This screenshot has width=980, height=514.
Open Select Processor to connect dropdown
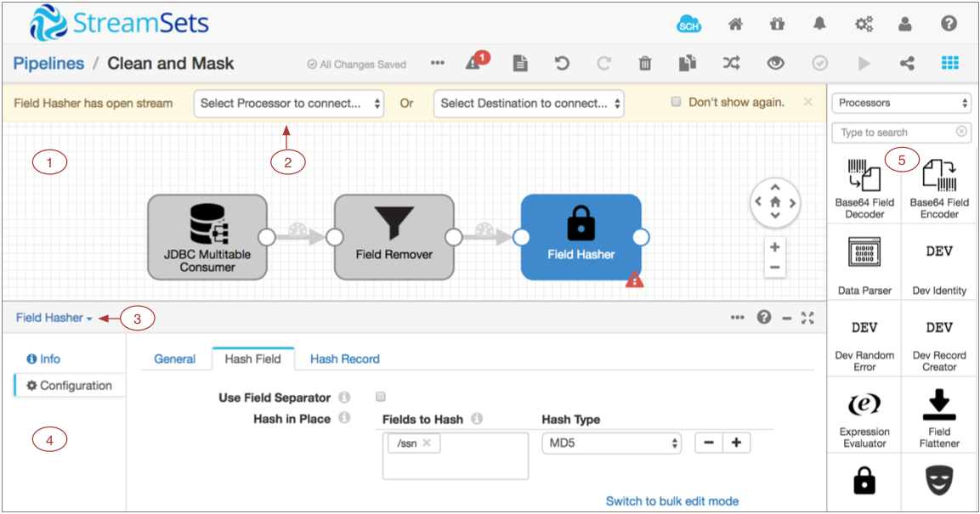[289, 104]
